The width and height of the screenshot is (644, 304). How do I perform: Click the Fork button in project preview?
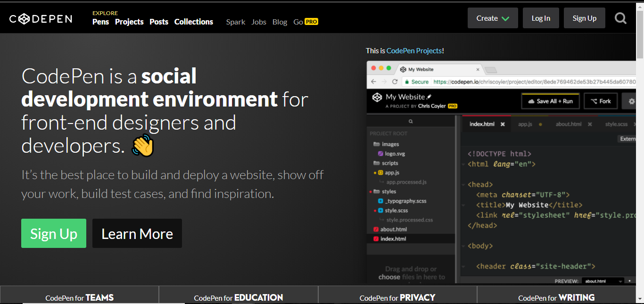pyautogui.click(x=601, y=101)
